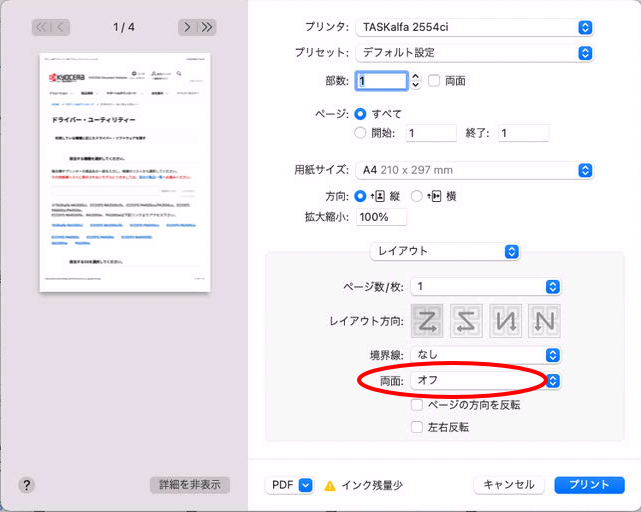Screen dimensions: 641x512
Task: Click the ink low warning triangle icon
Action: (x=330, y=486)
